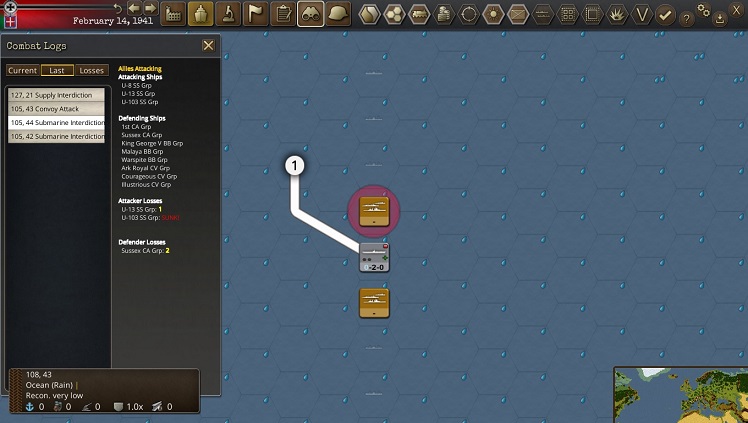Click the checkmark end turn button
Image resolution: width=748 pixels, height=423 pixels.
tap(665, 15)
